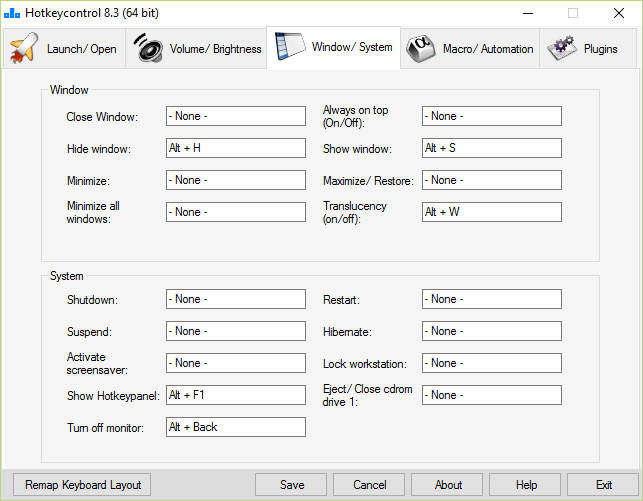This screenshot has height=501, width=643.
Task: Focus the Hide window hotkey field
Action: click(x=236, y=148)
